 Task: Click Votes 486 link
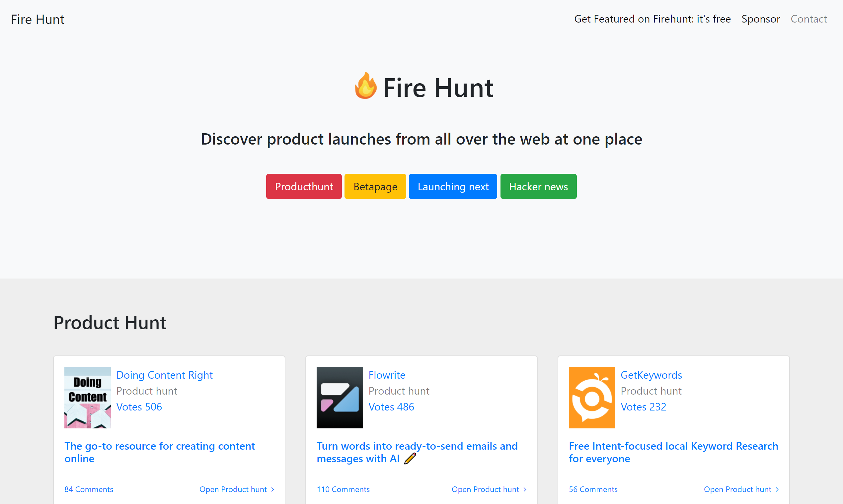pyautogui.click(x=391, y=407)
